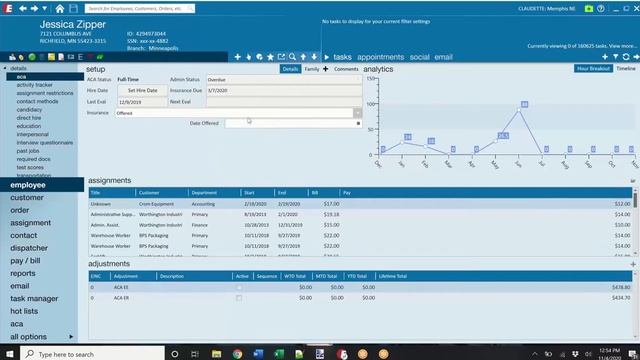Screen dimensions: 640x360
Task: Switch analytics to Timeline view
Action: (x=626, y=69)
